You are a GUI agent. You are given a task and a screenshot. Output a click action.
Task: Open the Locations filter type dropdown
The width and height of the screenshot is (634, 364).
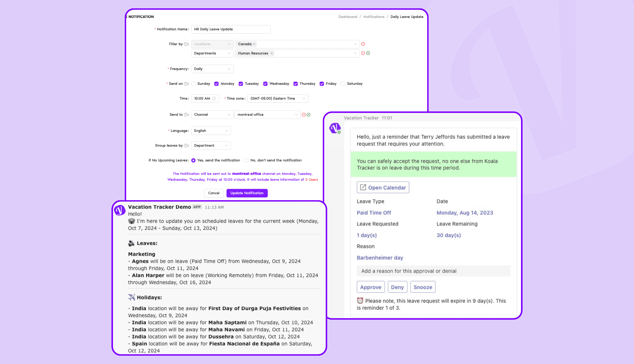212,44
